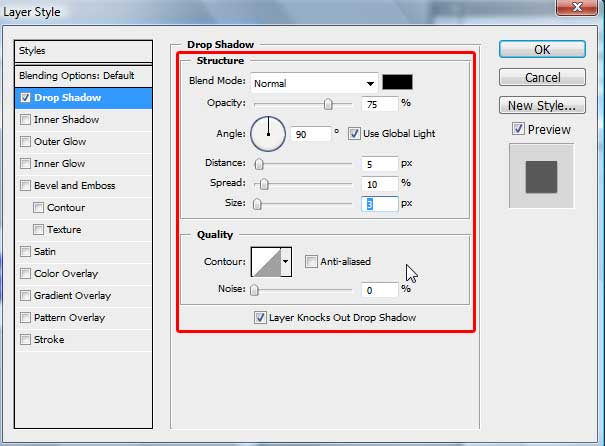Click the Opacity slider handle

point(328,104)
